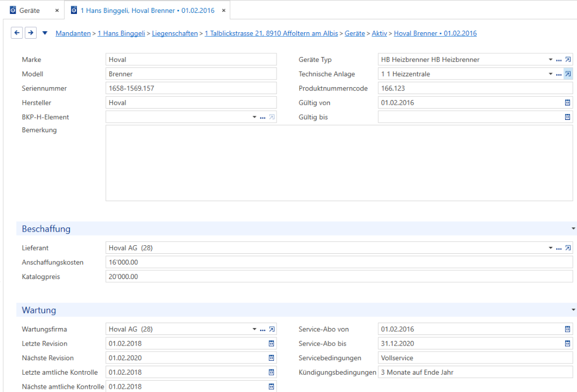Open calendar picker for Gültig von
This screenshot has height=392, width=577.
coord(567,103)
